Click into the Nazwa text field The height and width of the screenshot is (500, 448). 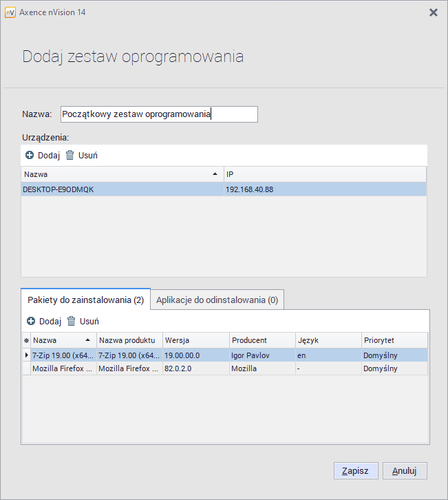pos(158,114)
